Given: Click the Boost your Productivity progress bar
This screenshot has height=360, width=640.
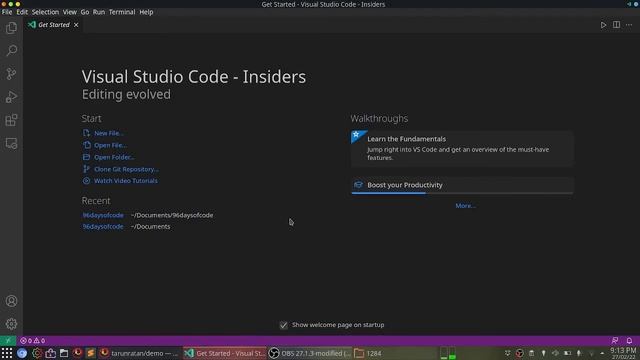Looking at the screenshot, I should pyautogui.click(x=462, y=193).
